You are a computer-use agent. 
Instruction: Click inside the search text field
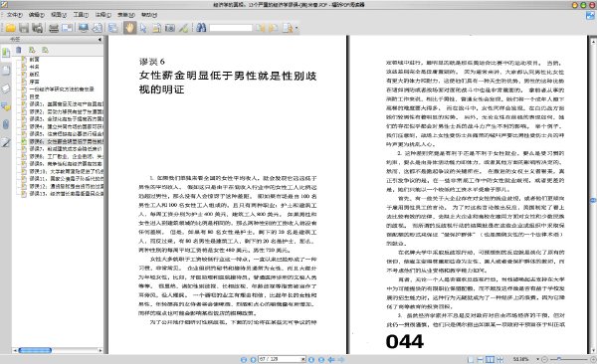pos(231,28)
